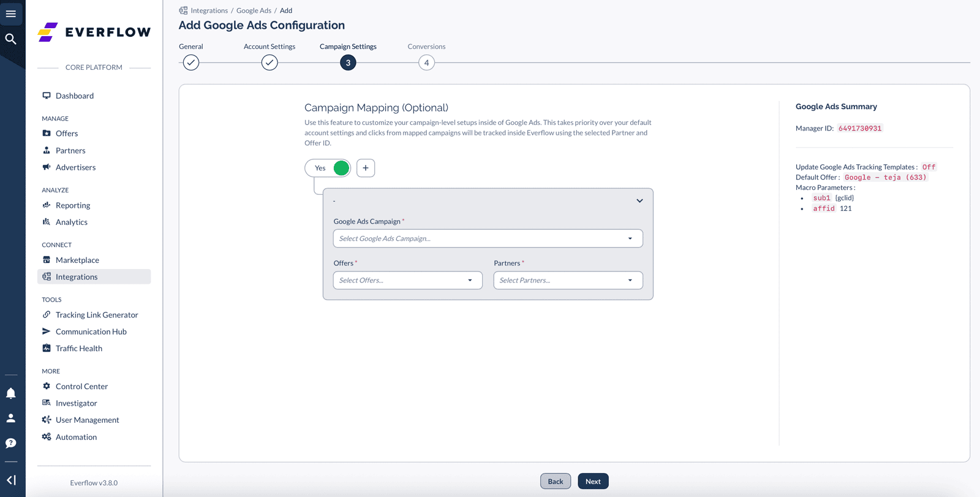
Task: Click the Communication Hub send icon
Action: click(47, 332)
